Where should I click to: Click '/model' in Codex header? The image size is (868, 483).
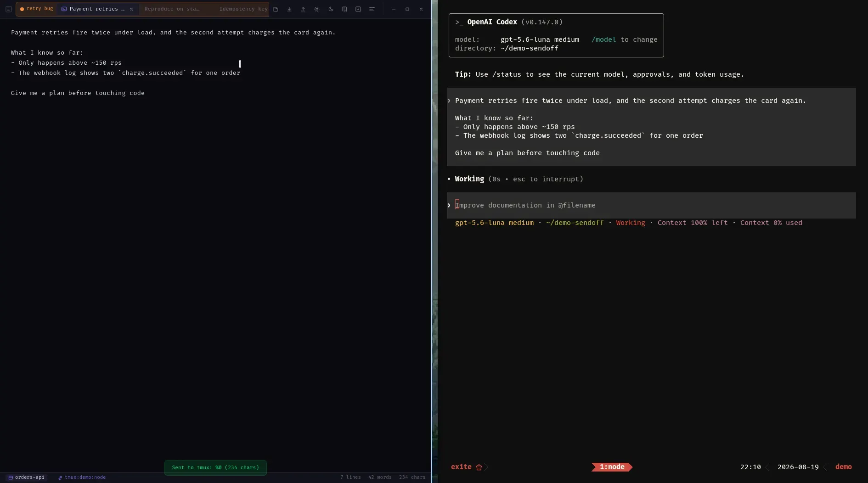603,39
